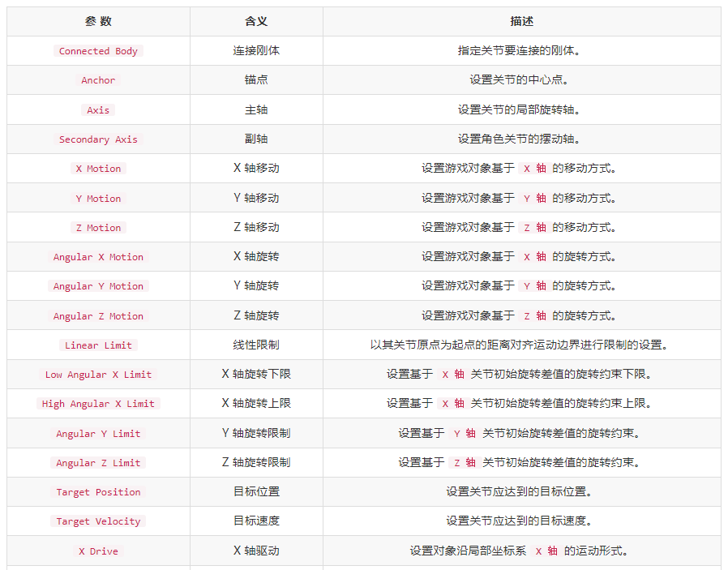Click the 'Linear Limit' parameter label

(98, 345)
